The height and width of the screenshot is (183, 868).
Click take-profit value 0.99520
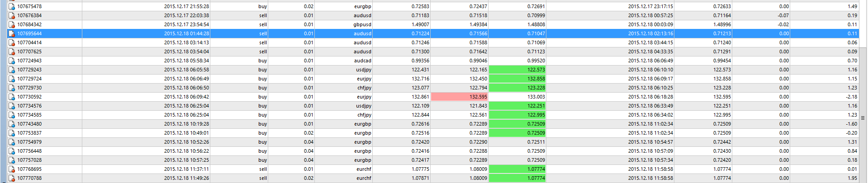coord(536,61)
